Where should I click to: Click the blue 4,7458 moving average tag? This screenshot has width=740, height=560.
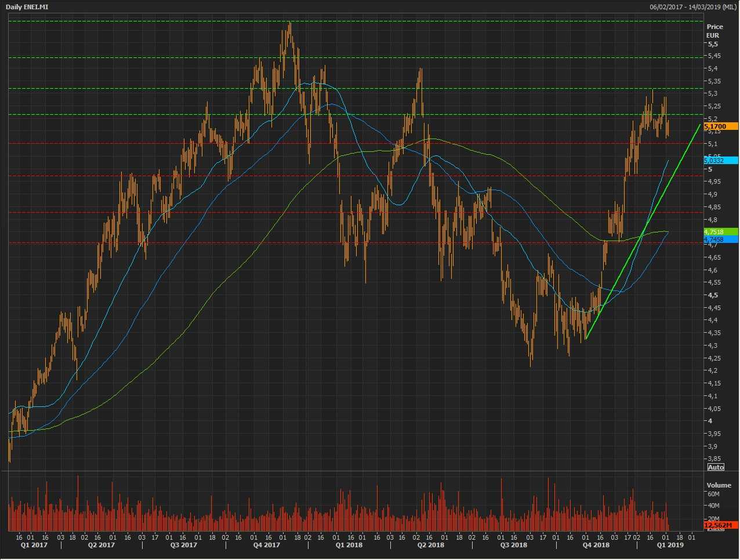720,239
